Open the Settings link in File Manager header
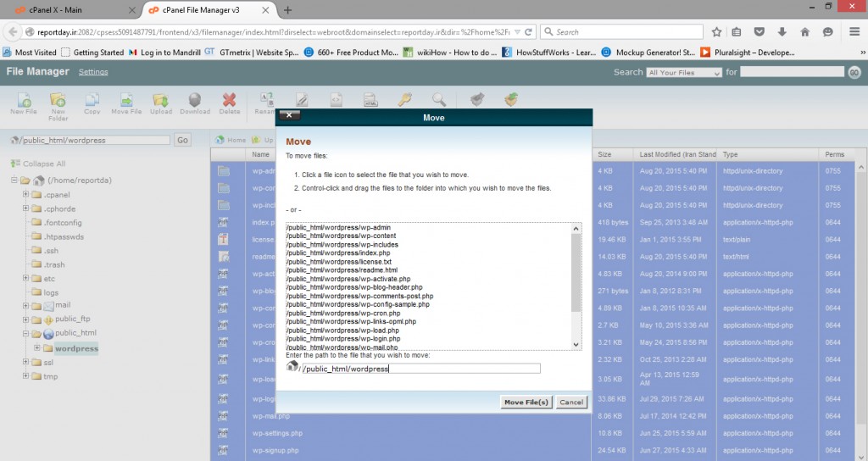Image resolution: width=868 pixels, height=461 pixels. point(93,72)
